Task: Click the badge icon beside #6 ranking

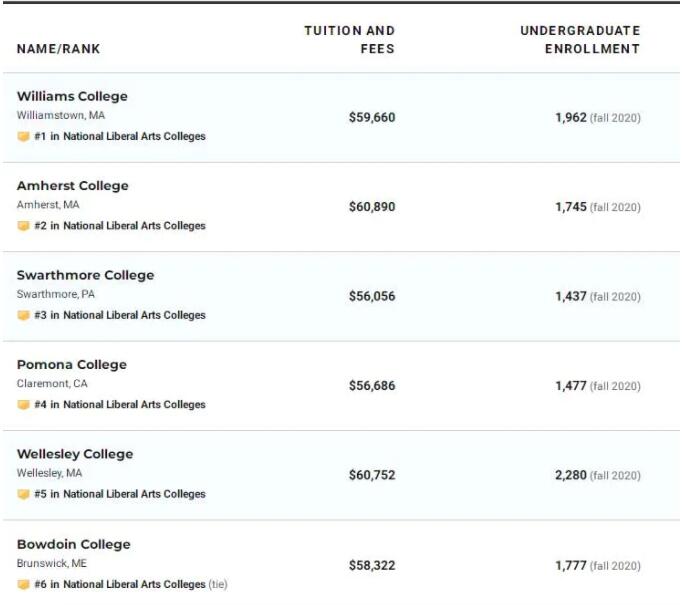Action: pos(23,584)
